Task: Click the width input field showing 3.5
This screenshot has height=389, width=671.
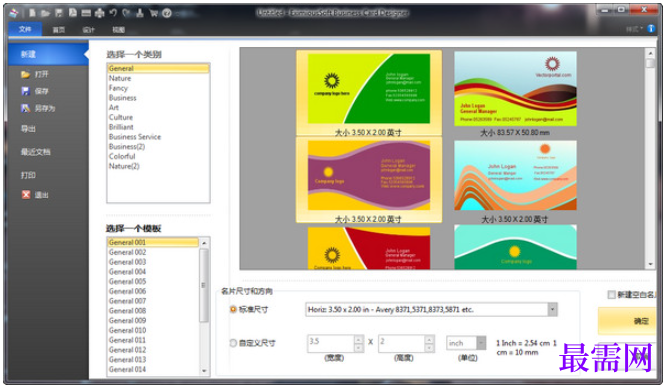Action: (330, 343)
